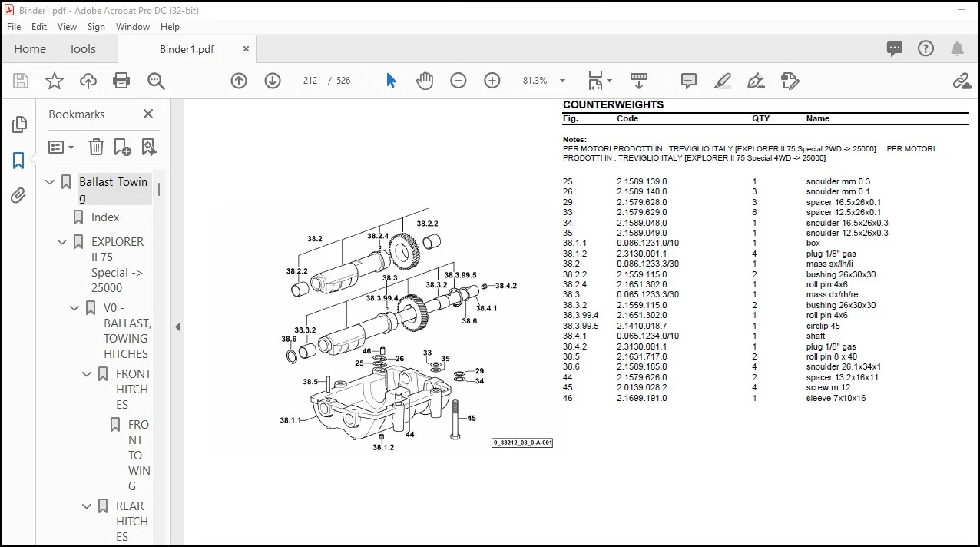Toggle the bookmarks panel icon
Screen dimensions: 980x547
point(18,161)
